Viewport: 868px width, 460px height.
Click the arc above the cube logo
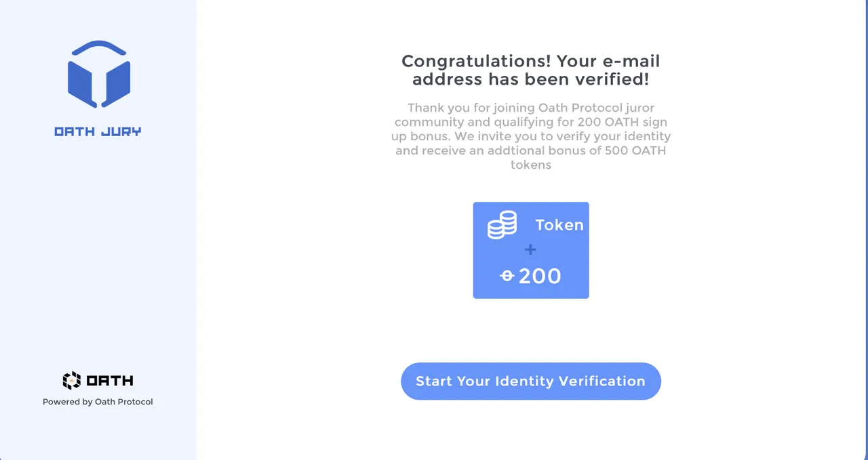99,47
